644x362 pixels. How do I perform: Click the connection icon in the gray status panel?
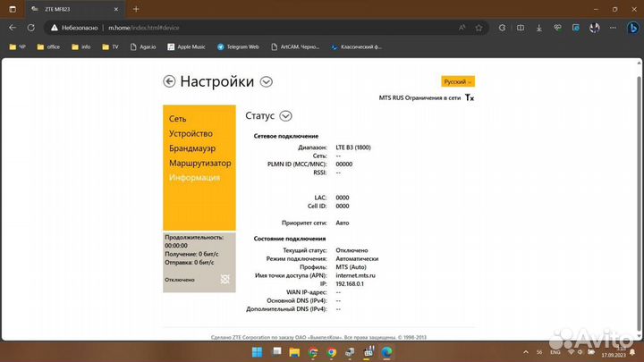point(225,279)
